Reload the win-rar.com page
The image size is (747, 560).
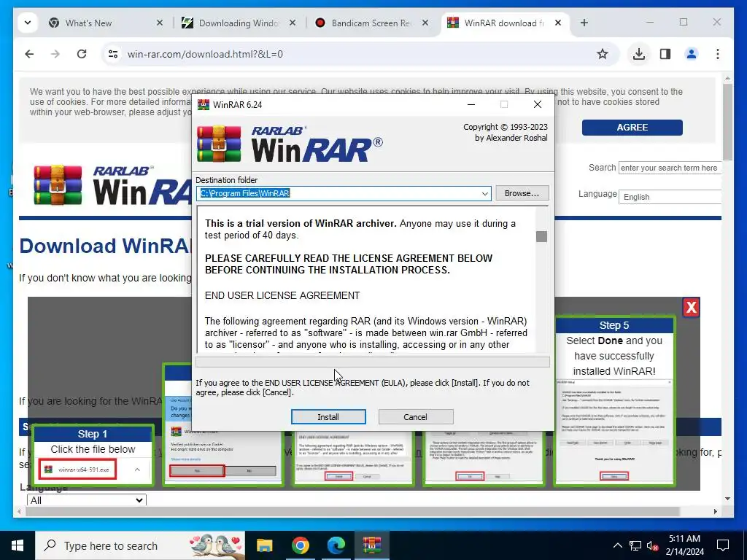[x=82, y=54]
